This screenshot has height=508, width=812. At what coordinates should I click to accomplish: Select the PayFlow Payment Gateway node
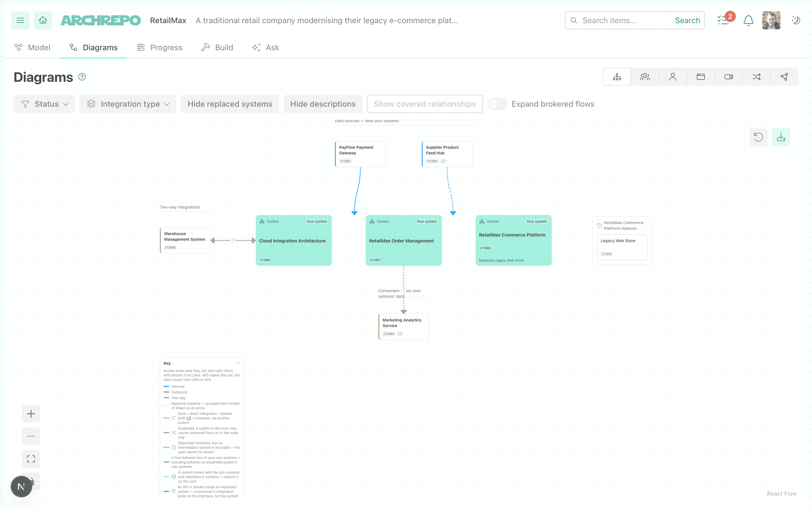[x=360, y=154]
